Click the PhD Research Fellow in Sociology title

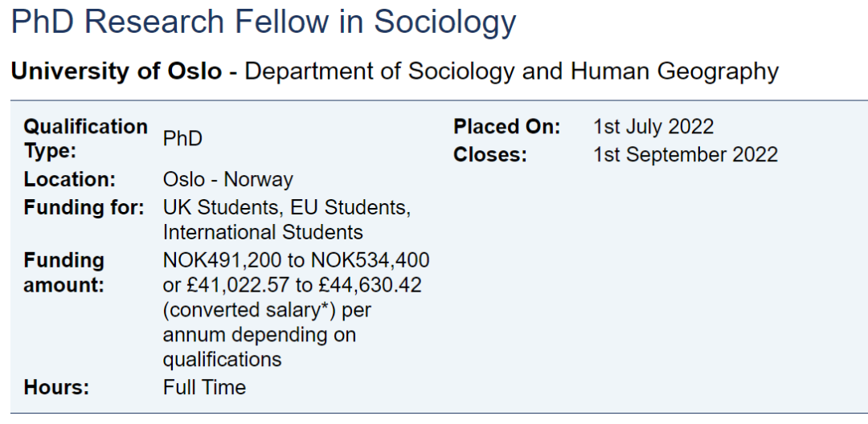point(264,22)
